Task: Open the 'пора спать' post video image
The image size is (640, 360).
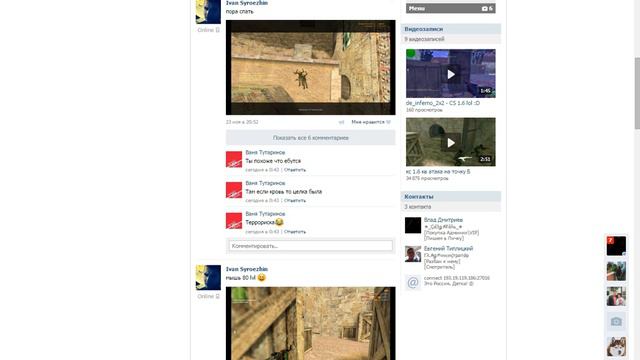Action: click(x=311, y=67)
